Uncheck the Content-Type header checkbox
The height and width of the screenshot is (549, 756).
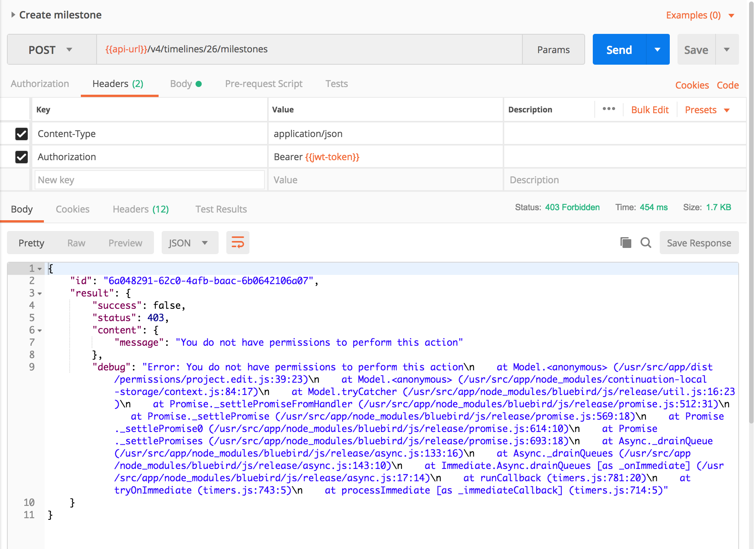tap(22, 134)
